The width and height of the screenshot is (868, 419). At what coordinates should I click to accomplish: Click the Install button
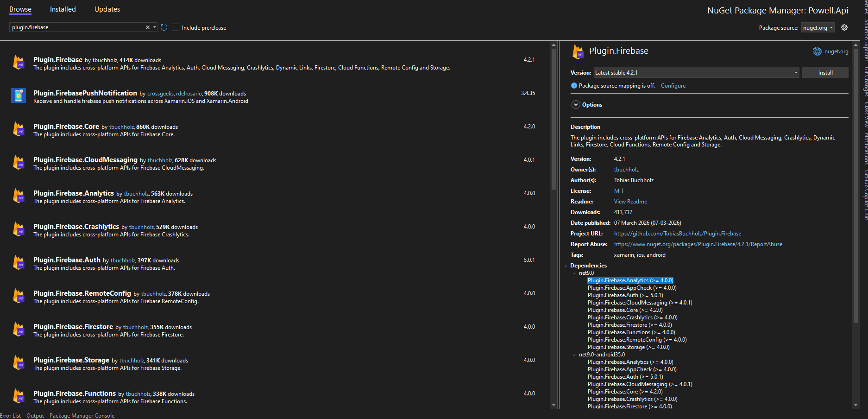point(825,72)
